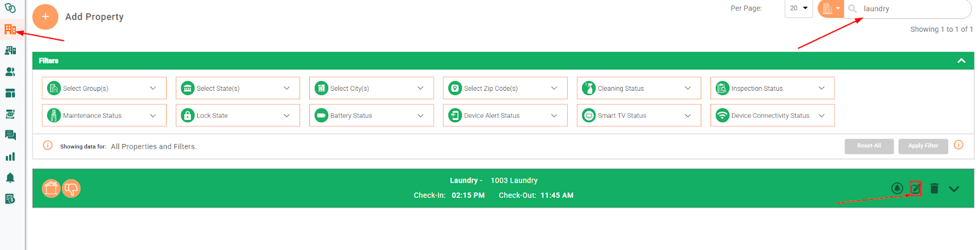Screen dimensions: 980x250
Task: Open the Inspection Status dropdown
Action: (x=772, y=88)
